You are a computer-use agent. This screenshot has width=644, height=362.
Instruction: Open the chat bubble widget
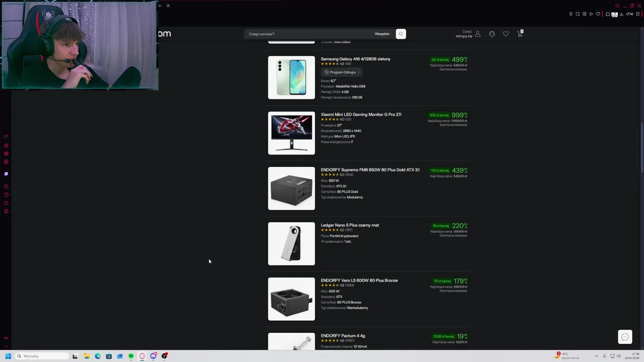click(625, 337)
